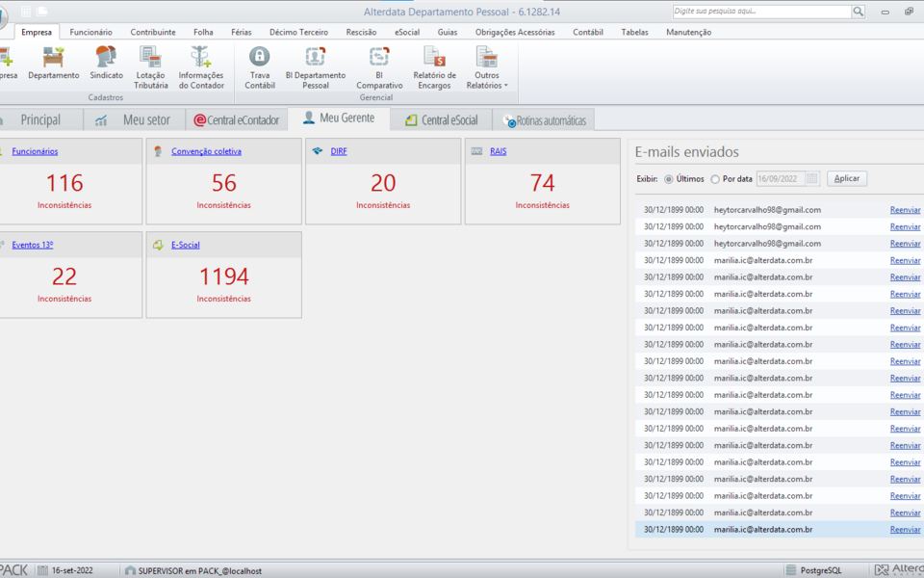The width and height of the screenshot is (924, 578).
Task: Select the last marilia.ic@alterdata.com.br row
Action: tap(779, 530)
